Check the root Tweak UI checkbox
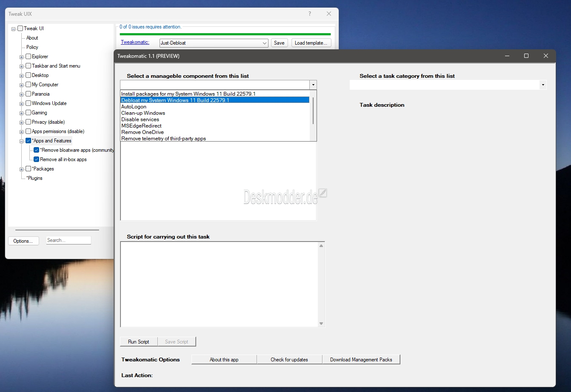Image resolution: width=571 pixels, height=392 pixels. pyautogui.click(x=20, y=28)
